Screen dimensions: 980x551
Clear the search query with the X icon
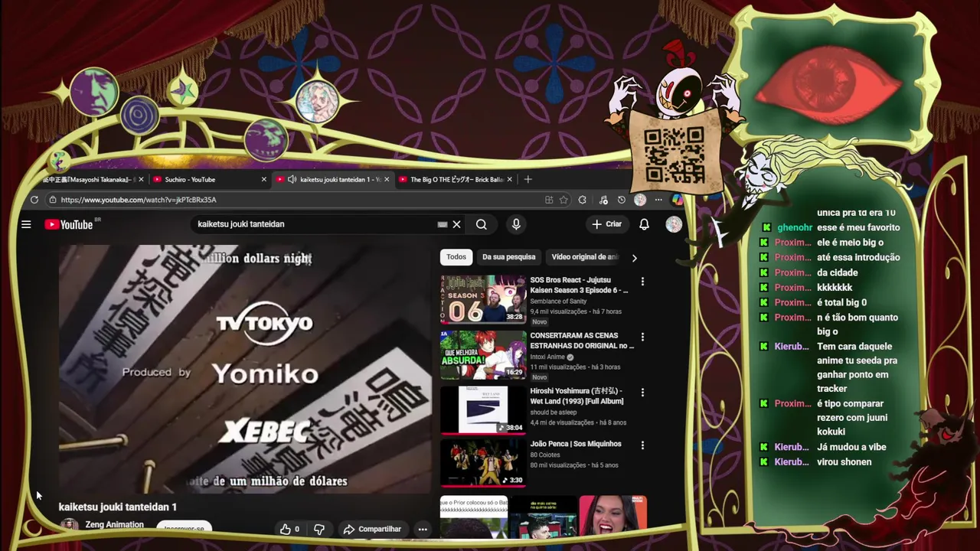[456, 224]
